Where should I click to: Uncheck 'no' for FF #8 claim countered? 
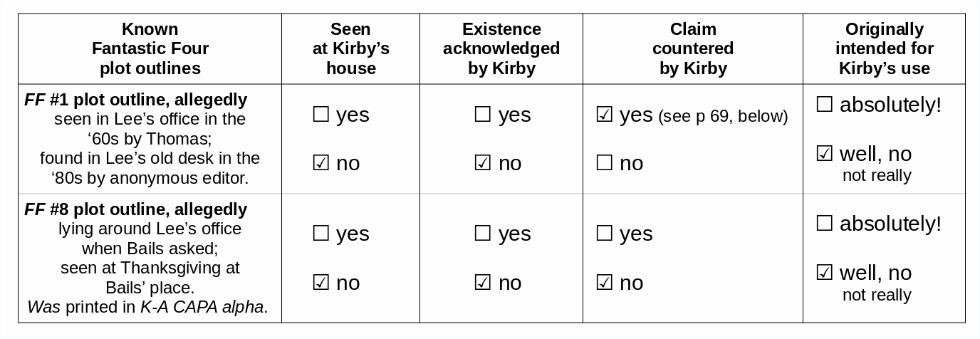pyautogui.click(x=604, y=283)
